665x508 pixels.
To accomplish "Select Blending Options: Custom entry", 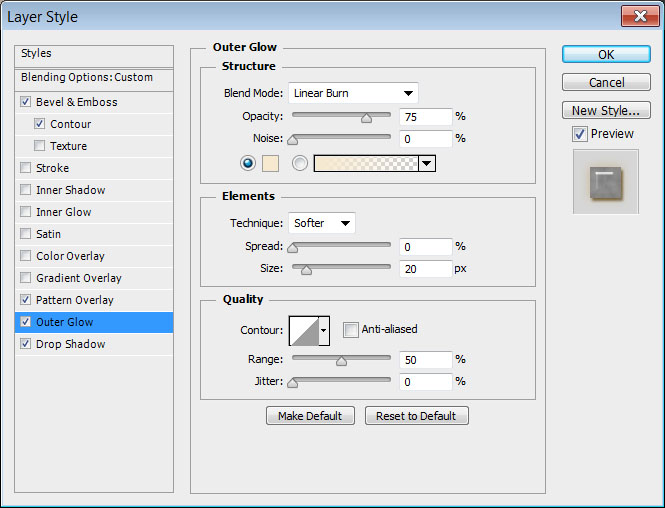I will click(87, 77).
